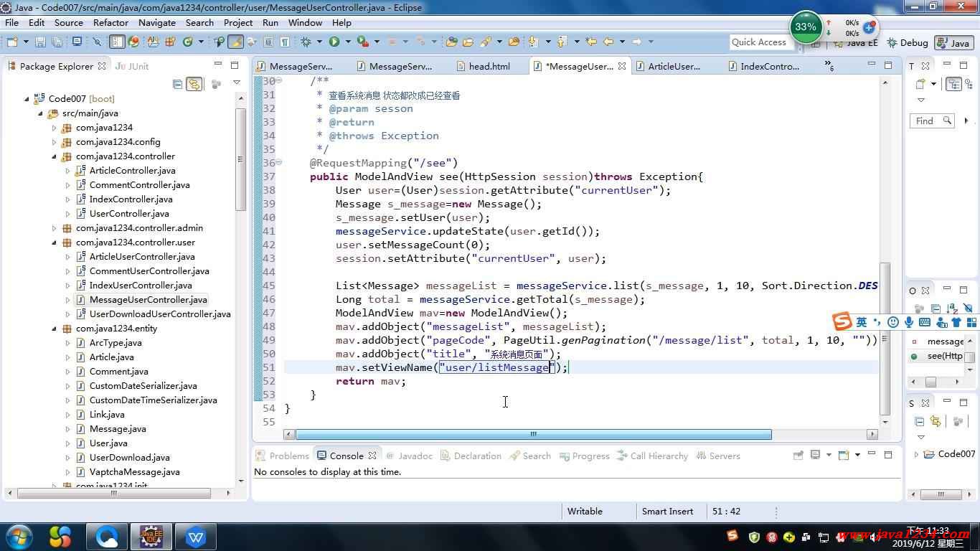Click the Sogou input method S icon
The height and width of the screenshot is (551, 980).
(x=842, y=322)
